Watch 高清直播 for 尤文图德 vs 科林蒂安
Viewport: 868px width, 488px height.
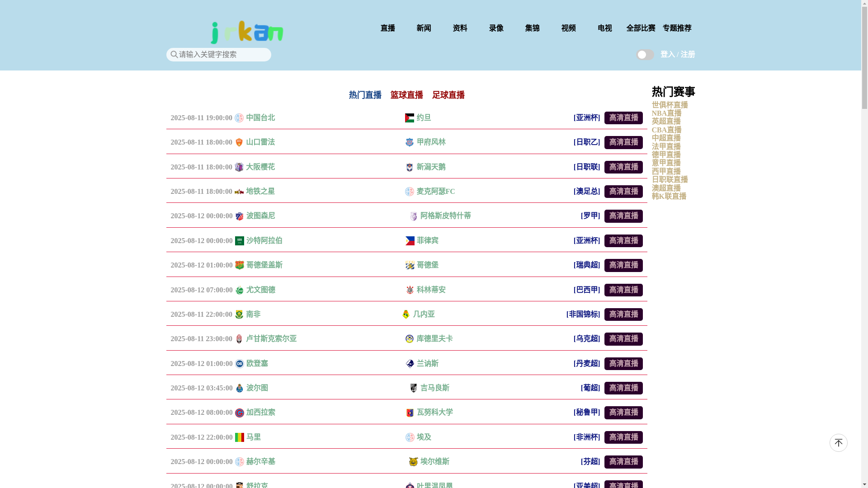click(623, 290)
